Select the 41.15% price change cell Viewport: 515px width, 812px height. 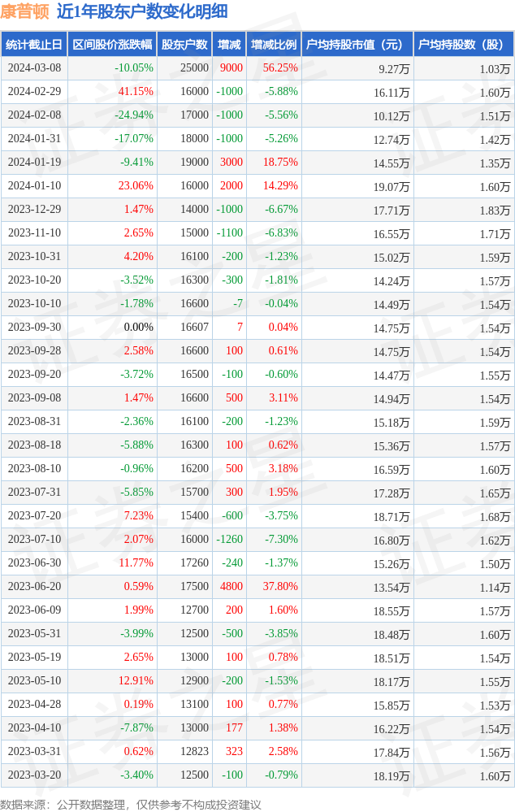136,92
